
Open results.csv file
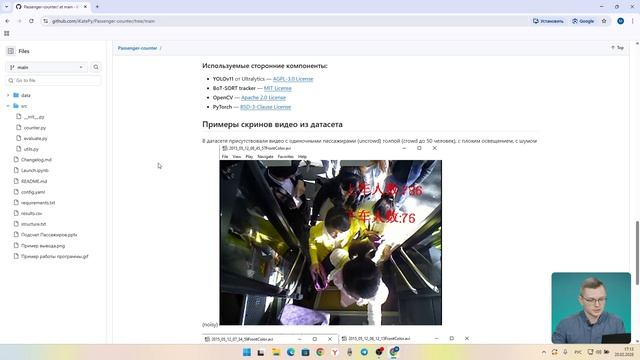[x=31, y=213]
